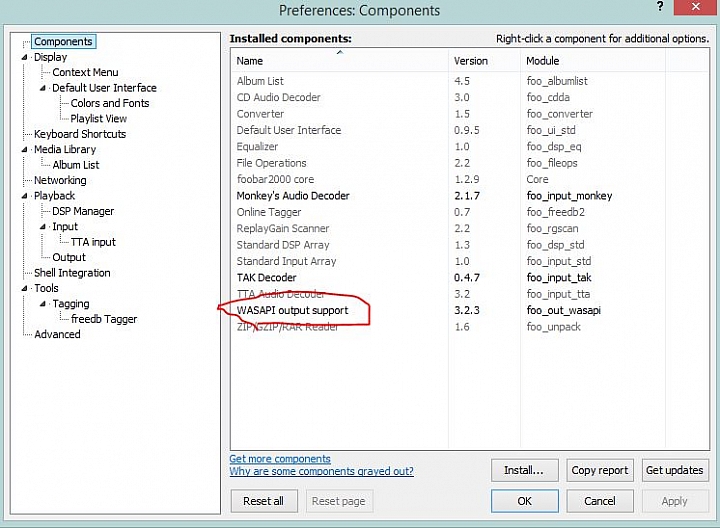Select TTA Audio Decoder component
The width and height of the screenshot is (720, 528).
469,294
